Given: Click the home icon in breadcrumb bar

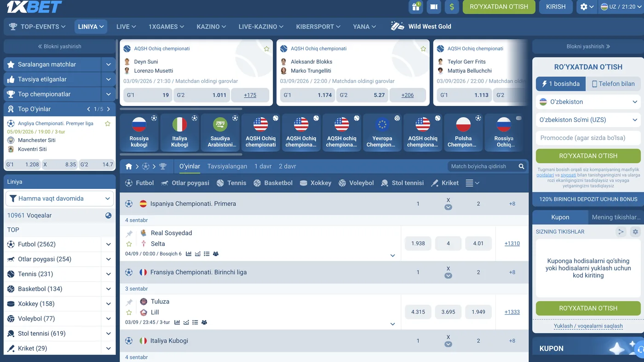Looking at the screenshot, I should pyautogui.click(x=129, y=166).
